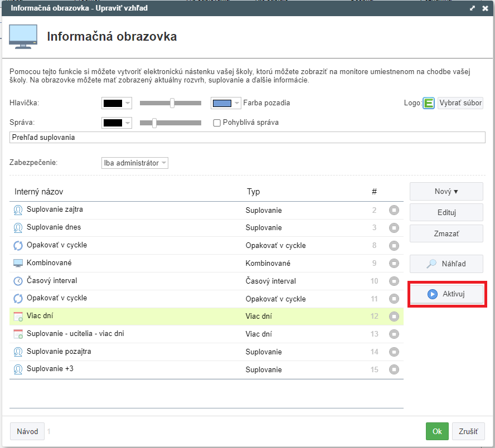Toggle status circle for Suplovanie +3
The image size is (495, 448).
tap(394, 369)
